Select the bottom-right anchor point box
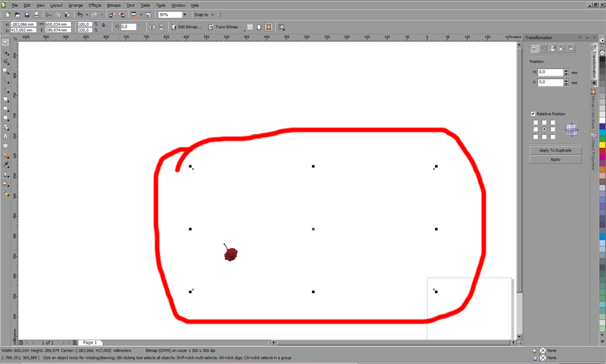606x364 pixels. pos(553,136)
